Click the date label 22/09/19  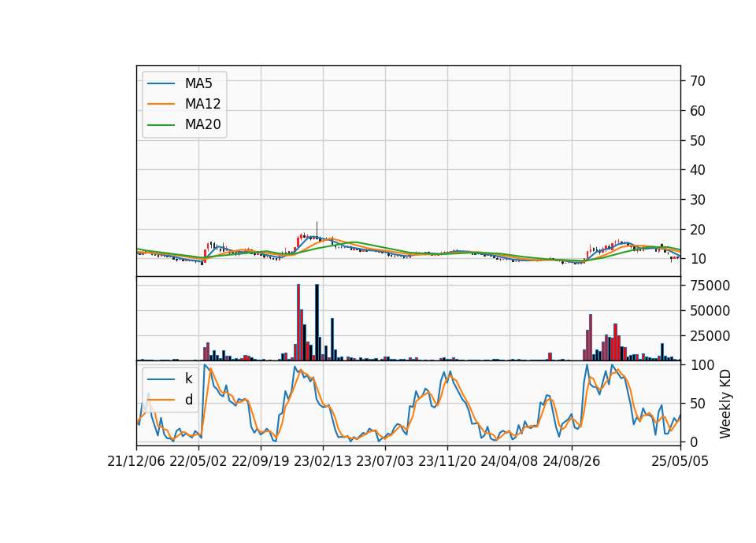(261, 461)
